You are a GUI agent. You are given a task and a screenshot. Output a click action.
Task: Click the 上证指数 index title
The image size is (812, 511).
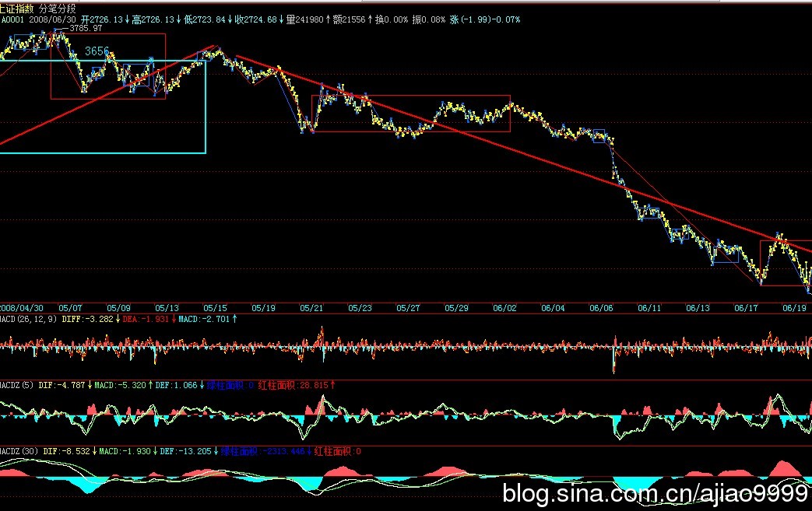pos(16,7)
